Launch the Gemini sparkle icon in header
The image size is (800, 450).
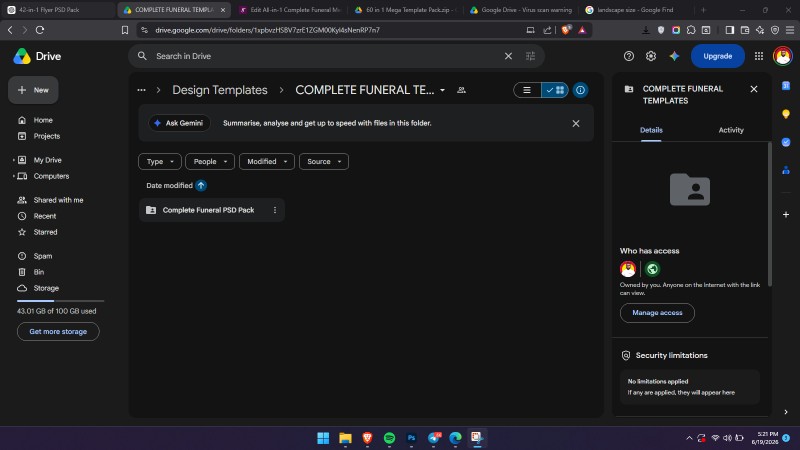674,56
